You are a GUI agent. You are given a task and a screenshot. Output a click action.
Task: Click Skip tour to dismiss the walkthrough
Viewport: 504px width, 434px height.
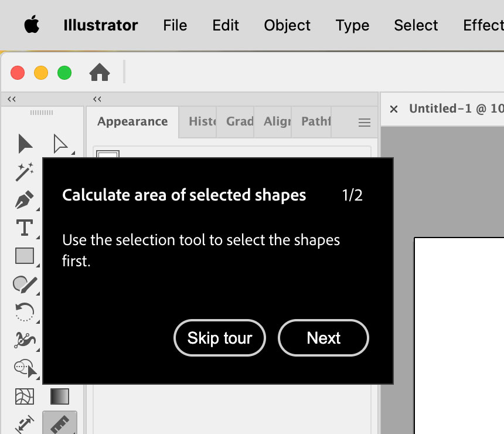(x=219, y=338)
